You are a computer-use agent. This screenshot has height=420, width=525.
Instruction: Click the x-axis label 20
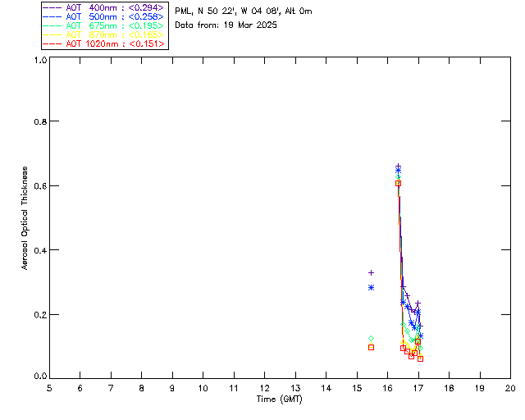[x=510, y=388]
